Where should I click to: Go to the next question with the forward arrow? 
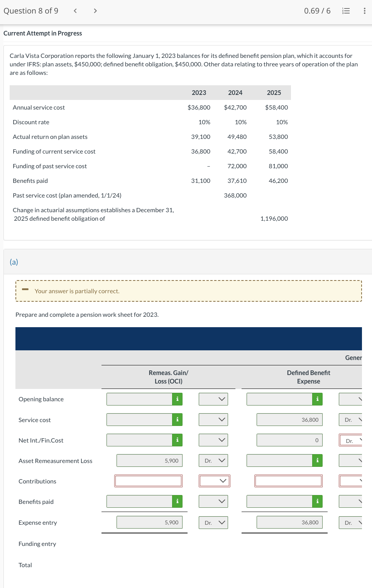pyautogui.click(x=95, y=10)
